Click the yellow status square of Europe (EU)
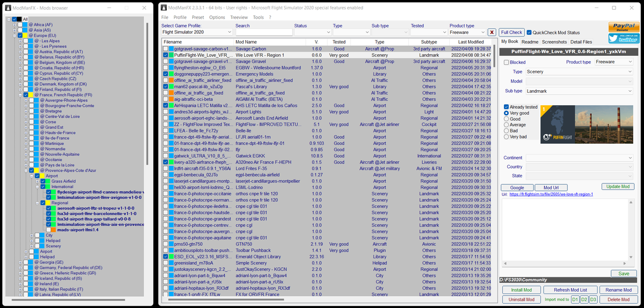644x308 pixels. (x=26, y=35)
